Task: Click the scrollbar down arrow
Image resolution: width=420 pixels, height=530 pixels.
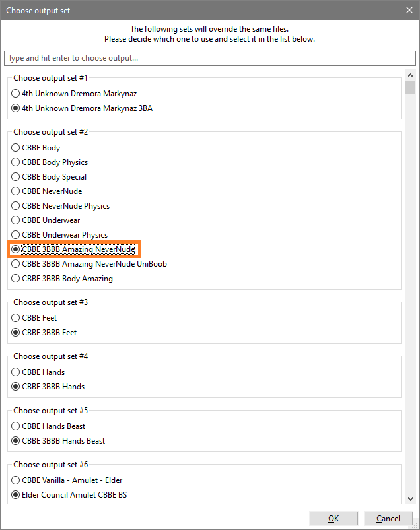Action: pos(410,499)
